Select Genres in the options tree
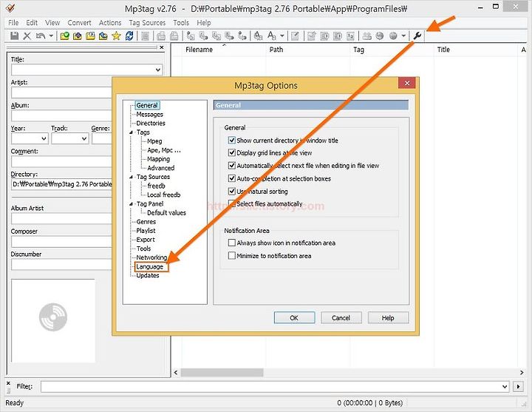Image resolution: width=532 pixels, height=412 pixels. 146,222
